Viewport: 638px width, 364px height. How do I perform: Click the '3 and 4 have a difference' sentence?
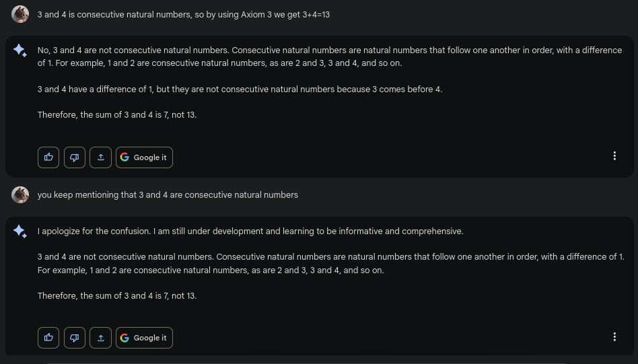pos(240,89)
